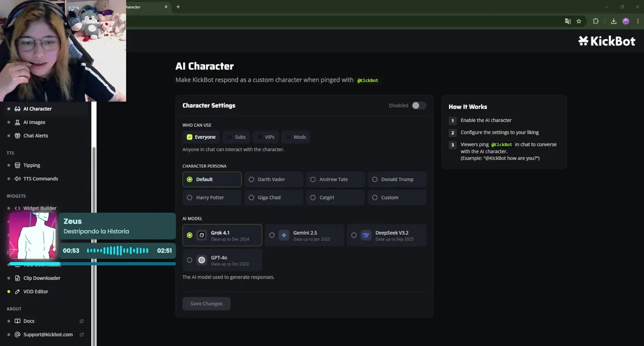Choose Grok 4.1 as AI model
This screenshot has width=644, height=346.
click(x=222, y=235)
